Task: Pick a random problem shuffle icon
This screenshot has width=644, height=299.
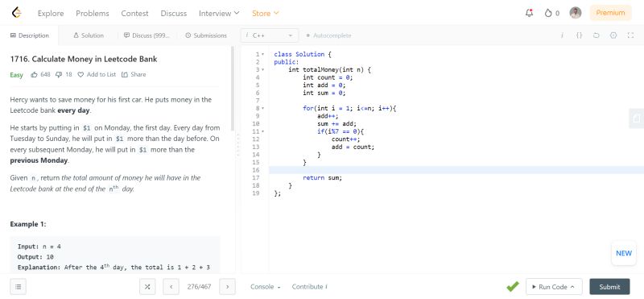Action: pos(147,287)
